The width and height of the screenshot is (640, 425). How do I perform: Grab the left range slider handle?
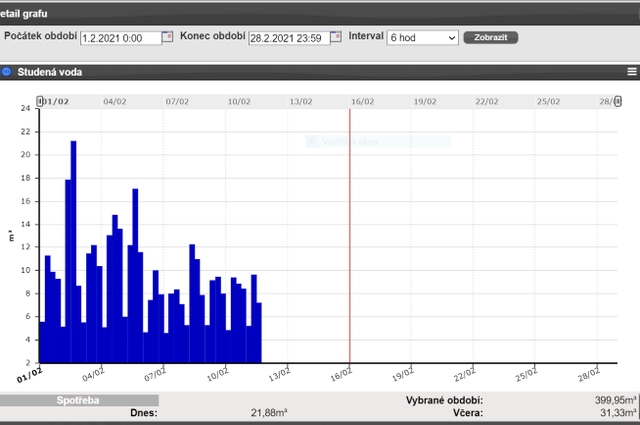pyautogui.click(x=40, y=101)
